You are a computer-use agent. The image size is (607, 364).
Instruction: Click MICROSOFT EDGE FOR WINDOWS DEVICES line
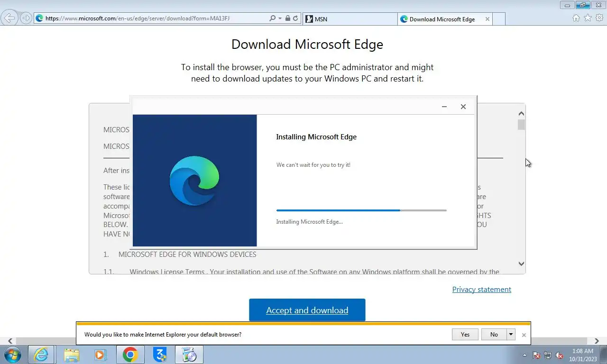(x=187, y=254)
